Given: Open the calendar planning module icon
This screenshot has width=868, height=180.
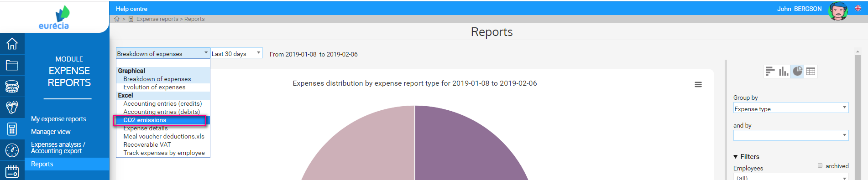Looking at the screenshot, I should click(x=12, y=171).
